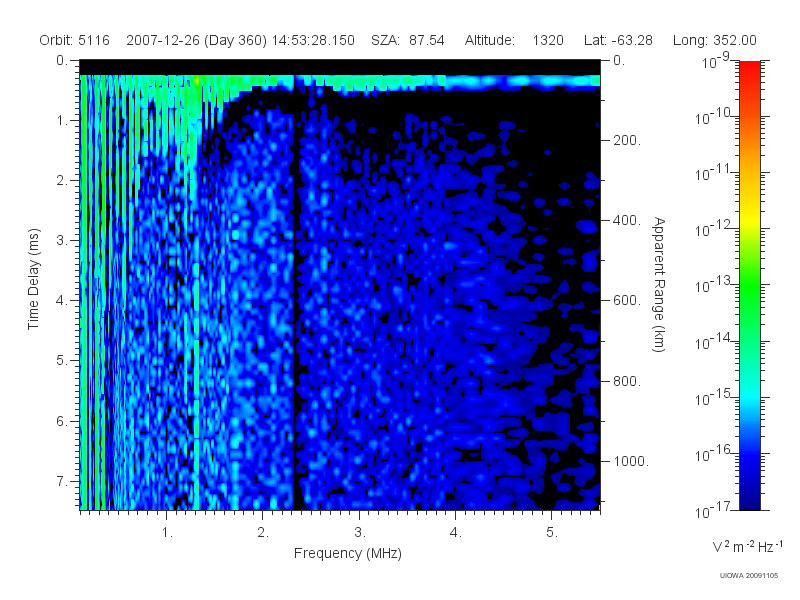
Task: Click the 1. tick on frequency axis
Action: click(x=167, y=533)
